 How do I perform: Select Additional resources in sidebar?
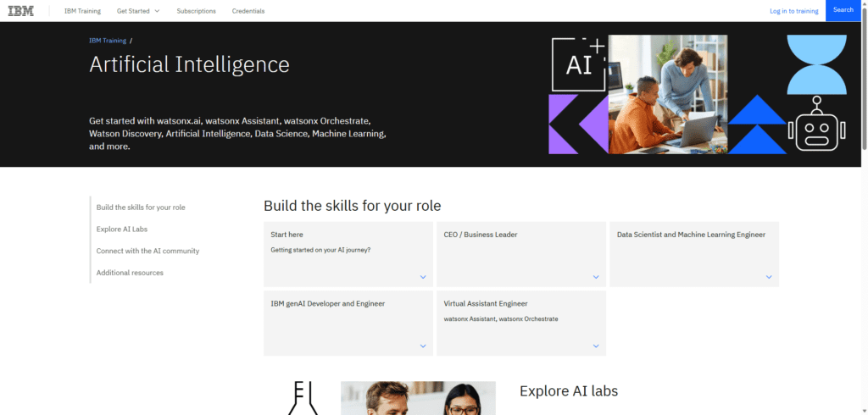[x=130, y=273]
